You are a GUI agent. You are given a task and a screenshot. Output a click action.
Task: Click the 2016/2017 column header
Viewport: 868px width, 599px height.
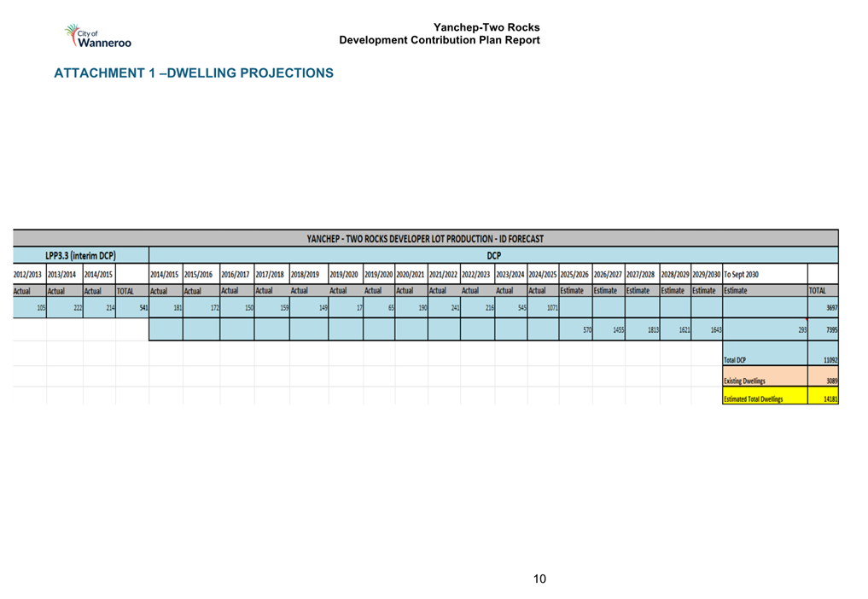(x=236, y=273)
